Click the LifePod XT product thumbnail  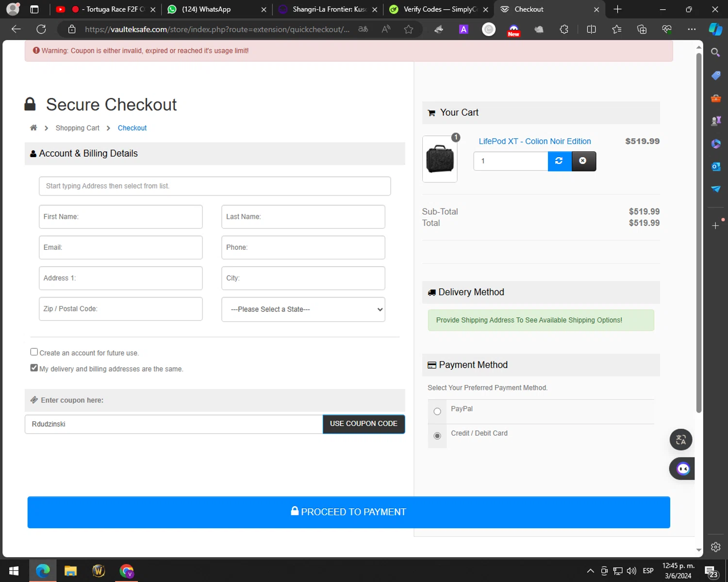coord(440,159)
